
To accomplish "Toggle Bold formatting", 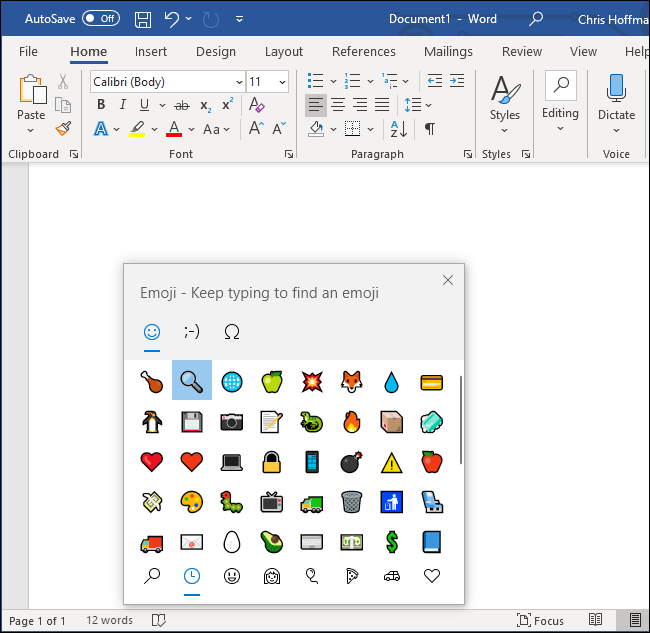I will click(101, 105).
